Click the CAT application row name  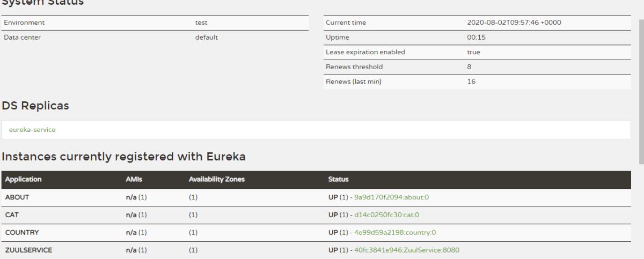pyautogui.click(x=11, y=215)
